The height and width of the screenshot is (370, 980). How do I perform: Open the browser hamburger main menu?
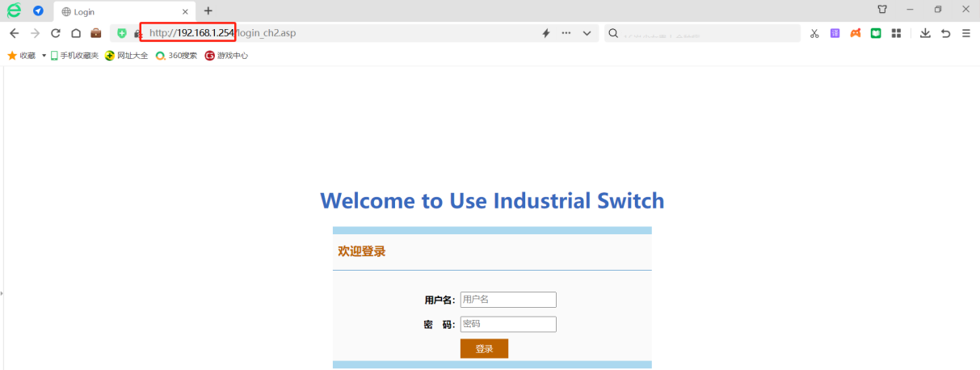pyautogui.click(x=965, y=33)
